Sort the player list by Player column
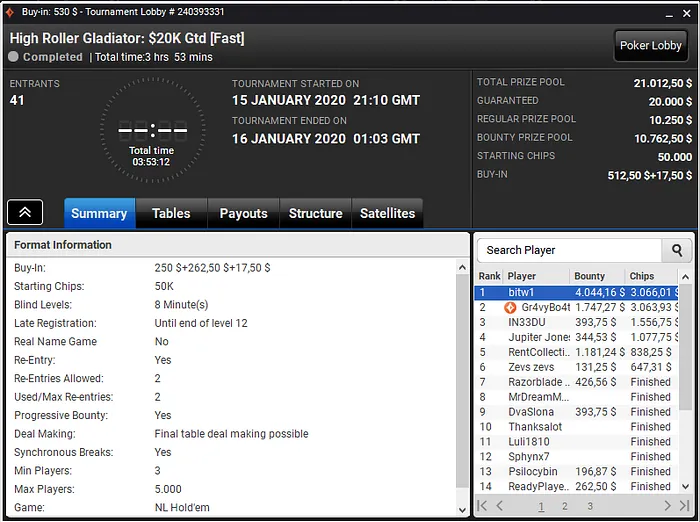Viewport: 700px width, 522px height. pos(536,276)
